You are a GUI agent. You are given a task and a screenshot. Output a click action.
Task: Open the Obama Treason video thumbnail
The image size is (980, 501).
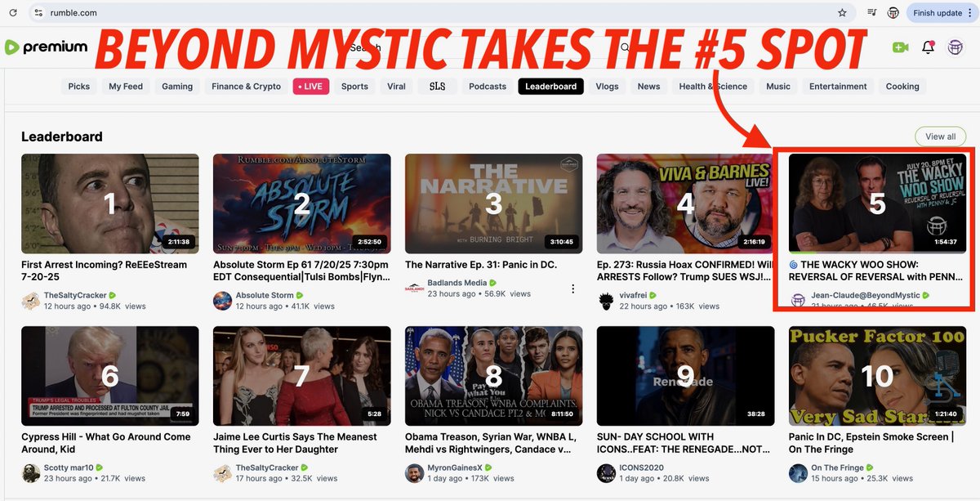pos(494,376)
